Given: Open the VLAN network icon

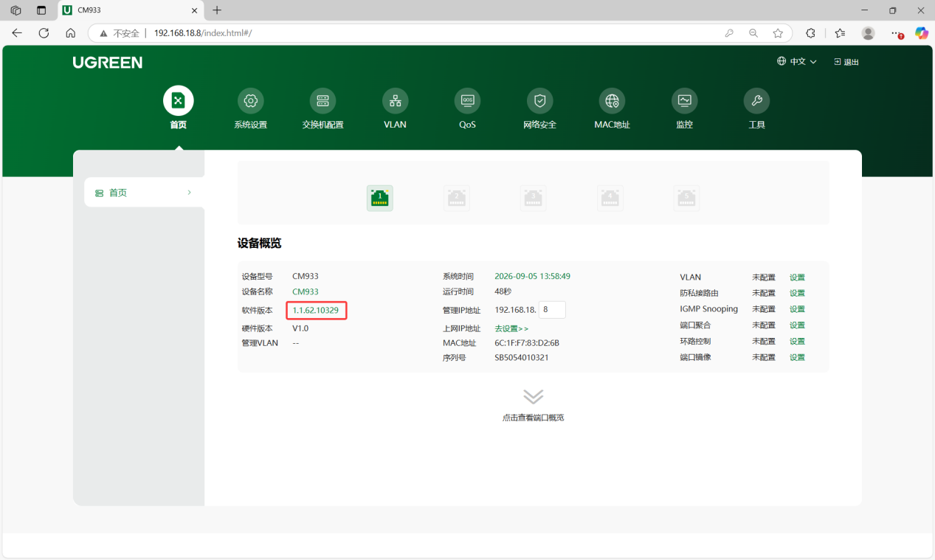Looking at the screenshot, I should [x=395, y=101].
